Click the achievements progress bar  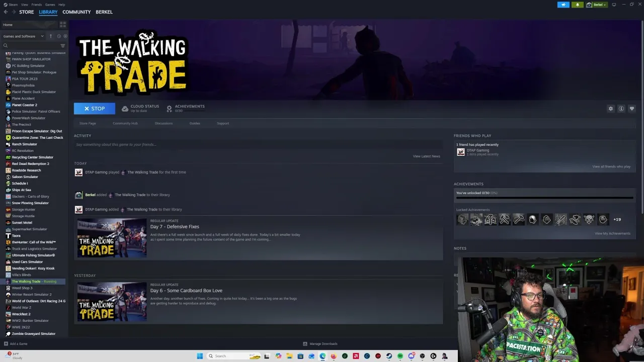click(x=544, y=198)
